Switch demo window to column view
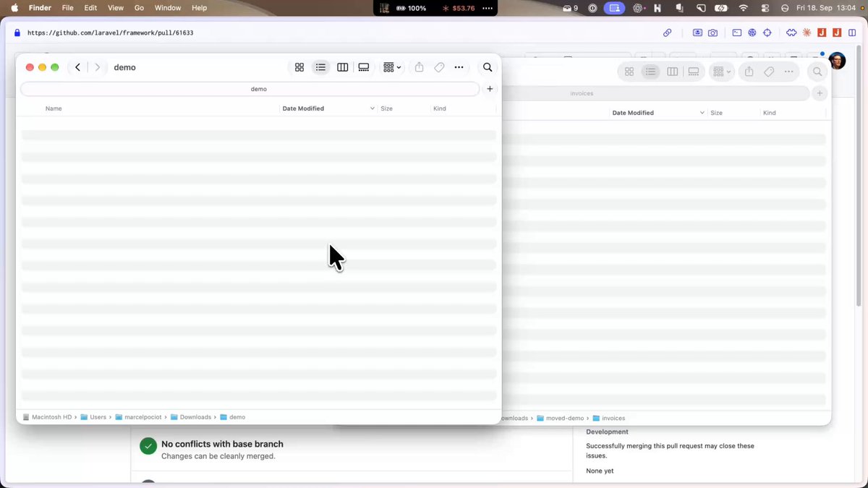Viewport: 868px width, 488px height. pos(343,67)
